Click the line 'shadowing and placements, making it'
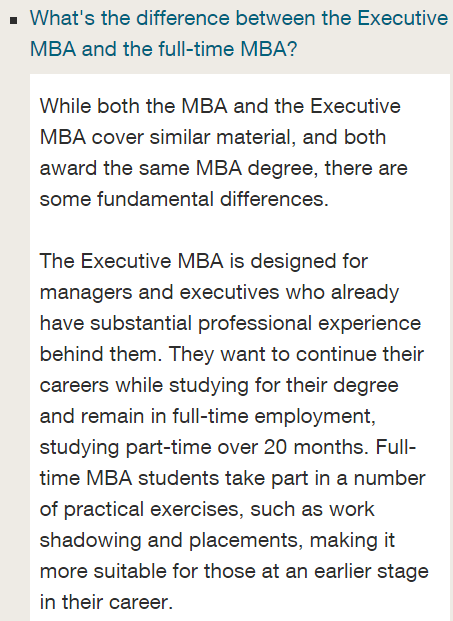This screenshot has width=453, height=621. pyautogui.click(x=217, y=540)
